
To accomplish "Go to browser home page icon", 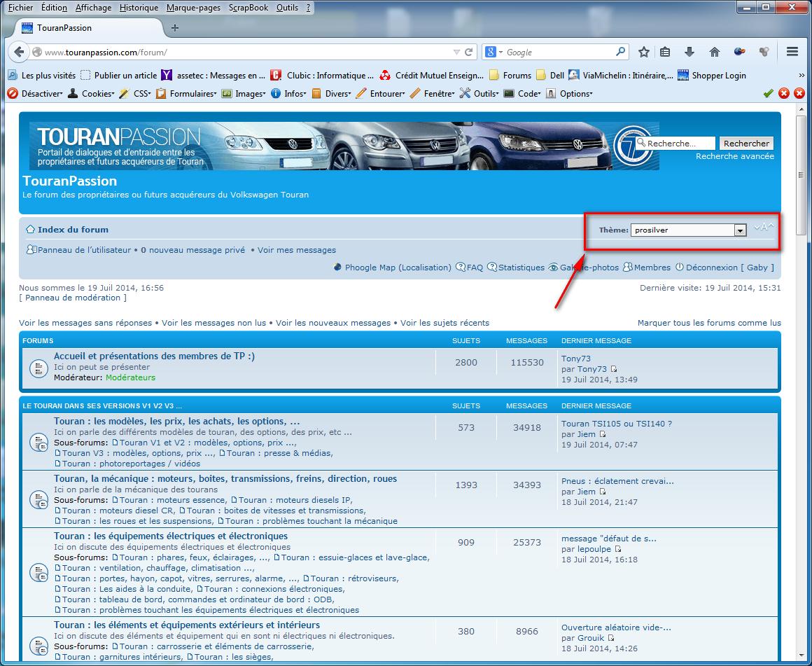I will [x=715, y=52].
